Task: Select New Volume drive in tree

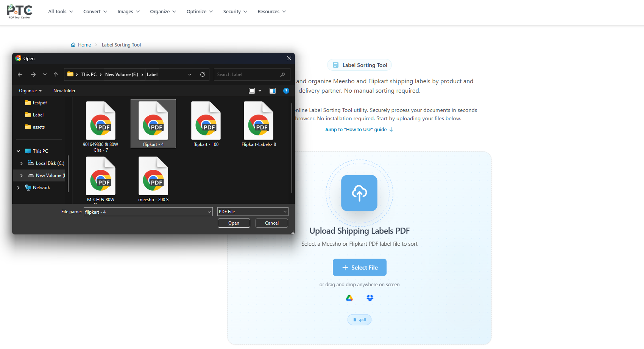Action: [x=47, y=175]
